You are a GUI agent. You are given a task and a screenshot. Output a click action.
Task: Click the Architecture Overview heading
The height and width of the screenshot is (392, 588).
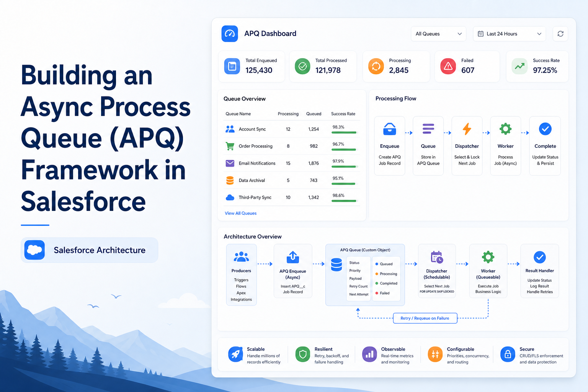(253, 237)
